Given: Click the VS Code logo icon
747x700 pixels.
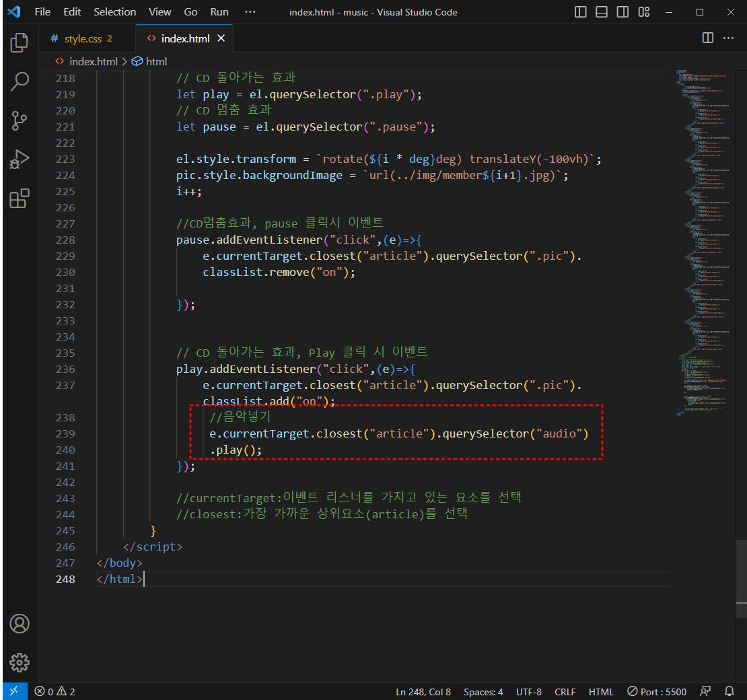Looking at the screenshot, I should coord(14,12).
